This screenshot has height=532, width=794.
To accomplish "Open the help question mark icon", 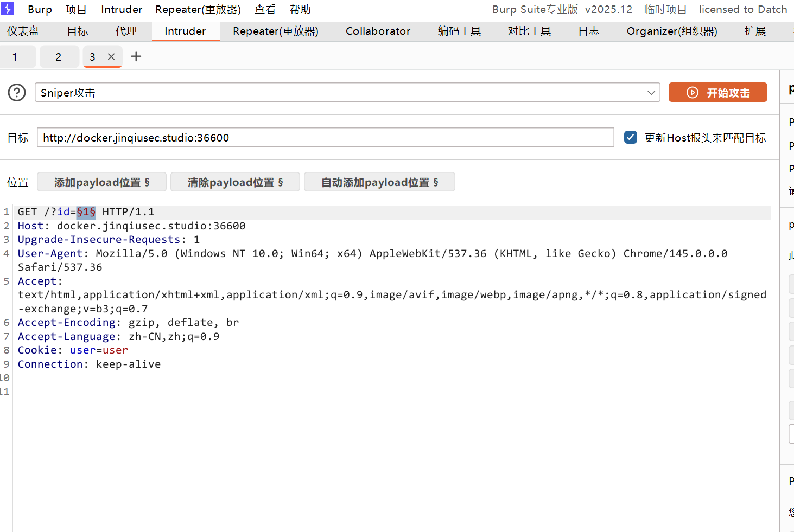I will (17, 93).
